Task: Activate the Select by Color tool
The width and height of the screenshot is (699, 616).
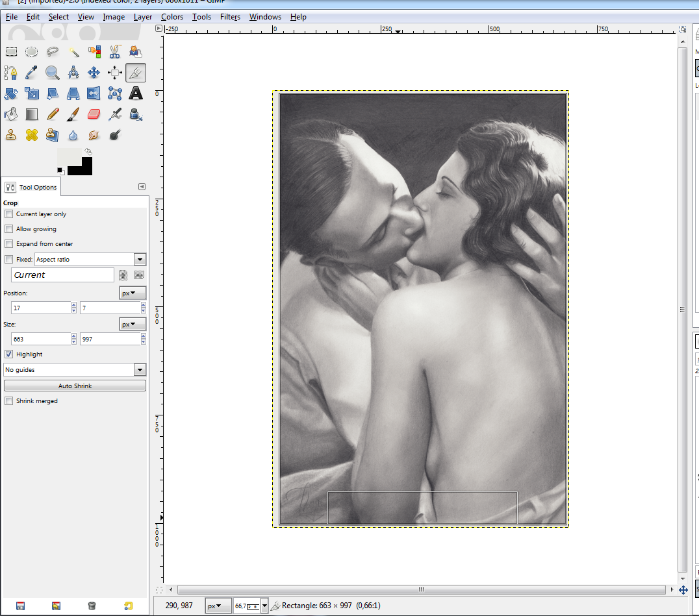Action: click(x=94, y=52)
